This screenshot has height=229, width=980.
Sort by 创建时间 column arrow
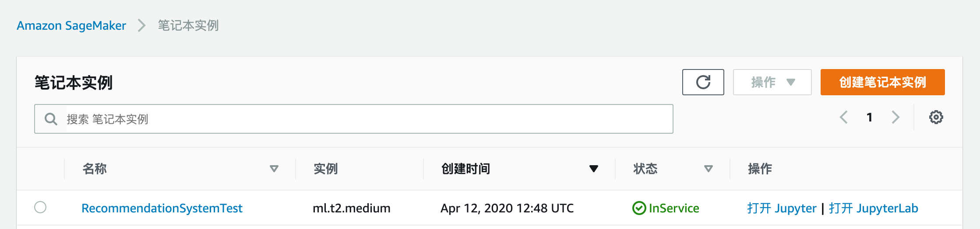[593, 169]
